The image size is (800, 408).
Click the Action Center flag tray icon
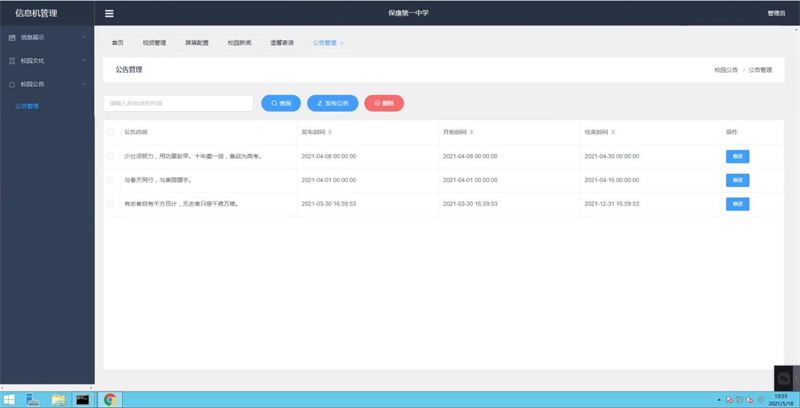click(x=729, y=400)
